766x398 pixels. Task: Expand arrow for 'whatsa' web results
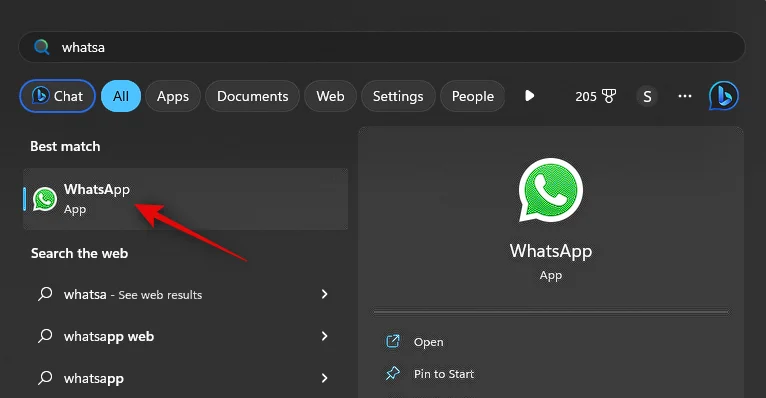click(324, 294)
